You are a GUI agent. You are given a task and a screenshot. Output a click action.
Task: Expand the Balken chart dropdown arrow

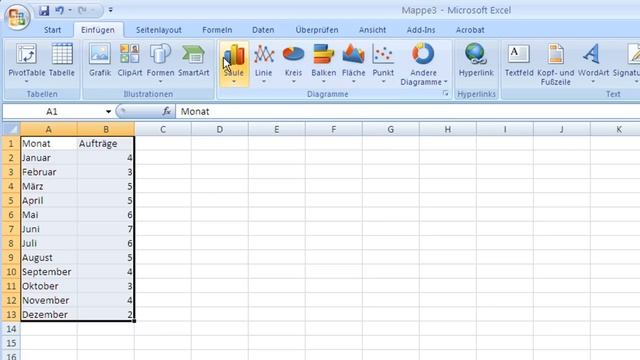[x=324, y=82]
